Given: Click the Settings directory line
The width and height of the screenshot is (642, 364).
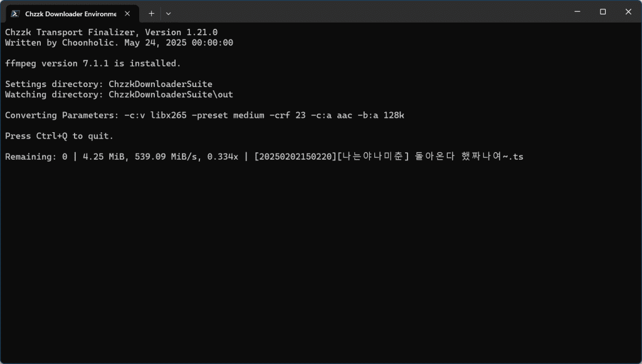Looking at the screenshot, I should [x=108, y=84].
